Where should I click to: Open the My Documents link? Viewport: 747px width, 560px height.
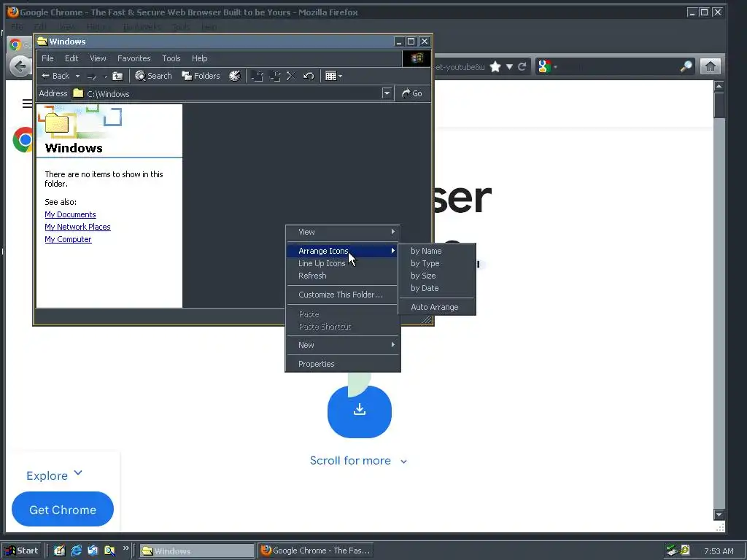(x=70, y=214)
